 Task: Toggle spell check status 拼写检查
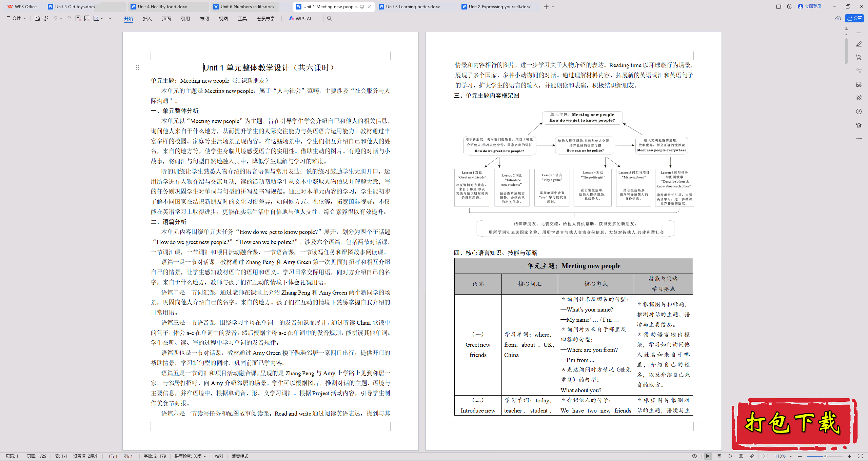coord(190,456)
